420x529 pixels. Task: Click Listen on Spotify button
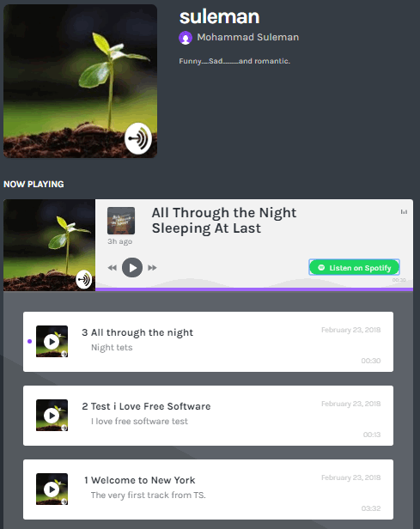(x=354, y=268)
